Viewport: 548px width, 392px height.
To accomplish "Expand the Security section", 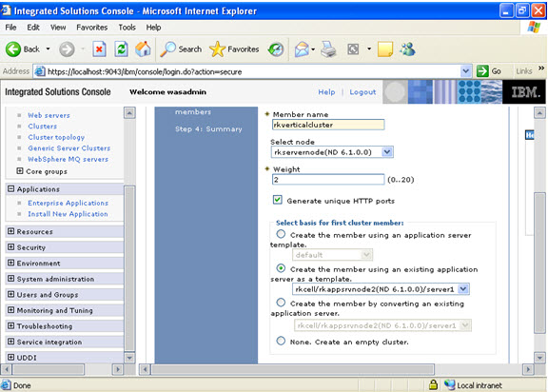I will 11,247.
